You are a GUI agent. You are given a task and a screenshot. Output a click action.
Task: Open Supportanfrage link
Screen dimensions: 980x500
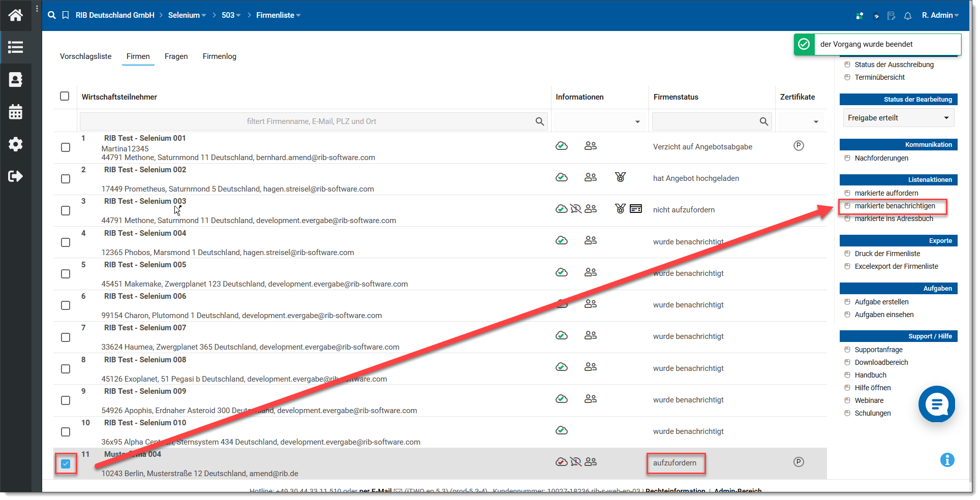pos(879,350)
